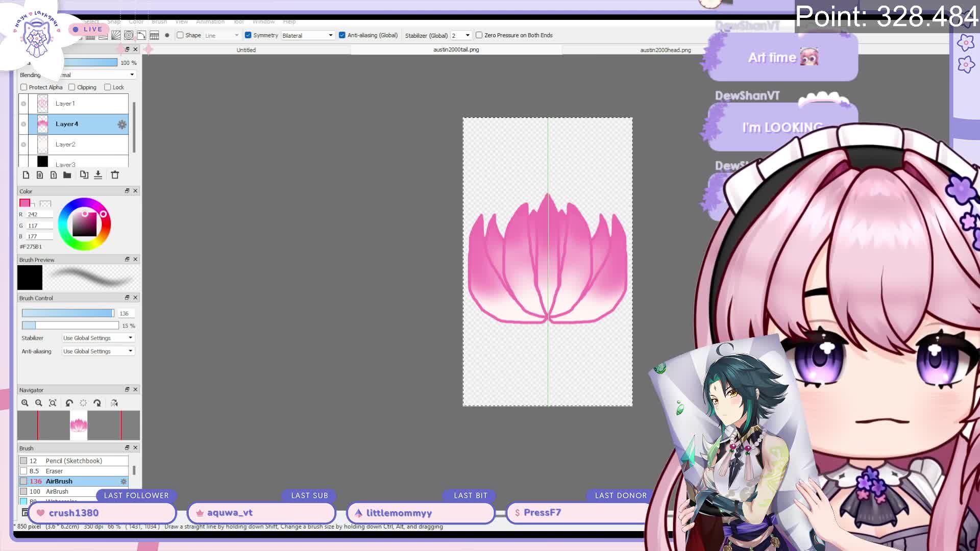980x551 pixels.
Task: Open settings gear for selected AirBrush
Action: tap(124, 482)
